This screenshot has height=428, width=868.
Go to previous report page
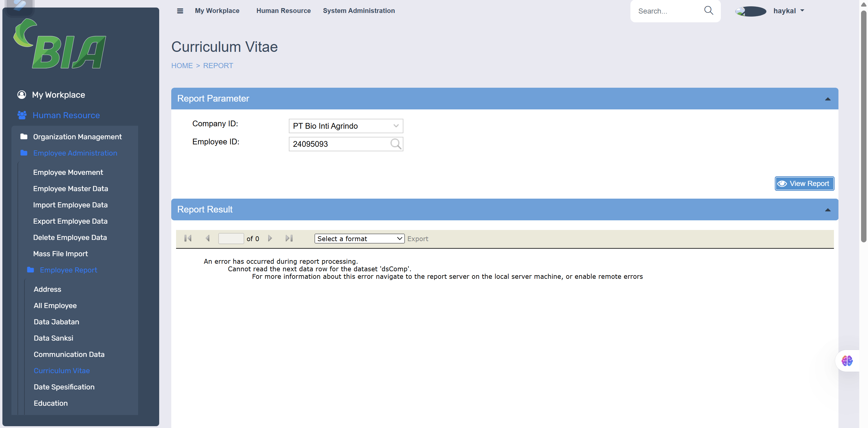click(207, 238)
